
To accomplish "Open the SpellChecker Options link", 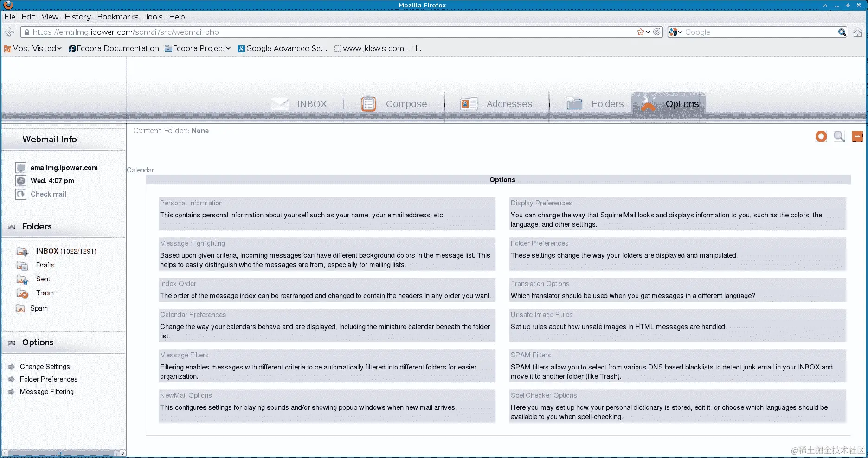I will coord(544,395).
